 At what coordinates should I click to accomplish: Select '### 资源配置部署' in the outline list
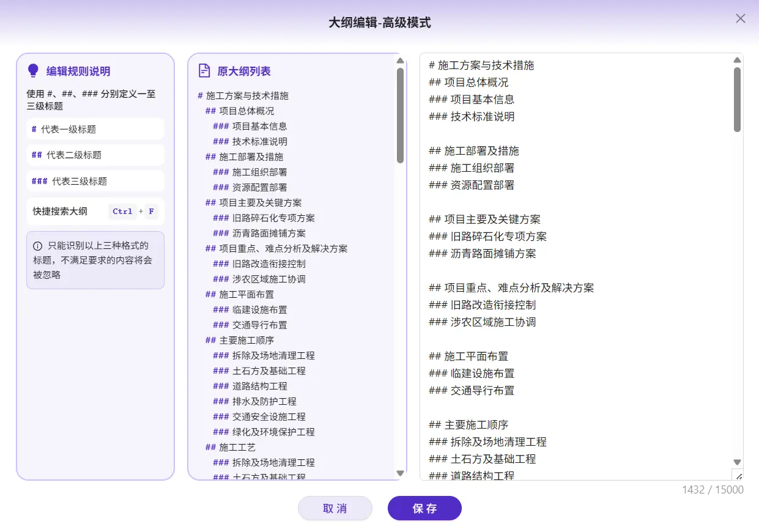coord(250,187)
